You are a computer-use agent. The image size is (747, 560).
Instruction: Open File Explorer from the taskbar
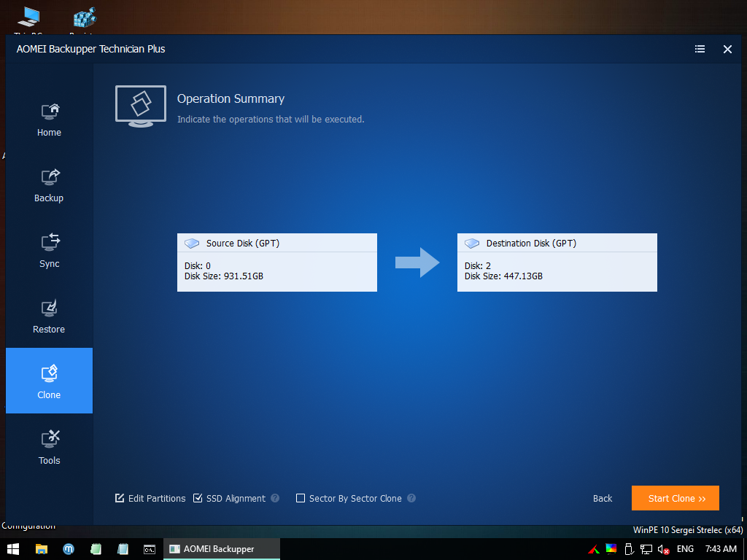coord(42,549)
